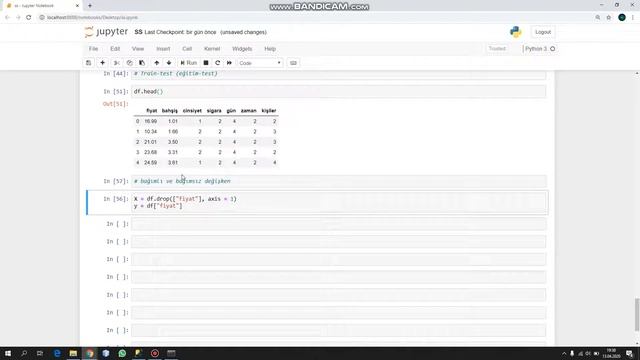This screenshot has width=640, height=360.
Task: Open the command palette keyboard icon
Action: coord(293,63)
